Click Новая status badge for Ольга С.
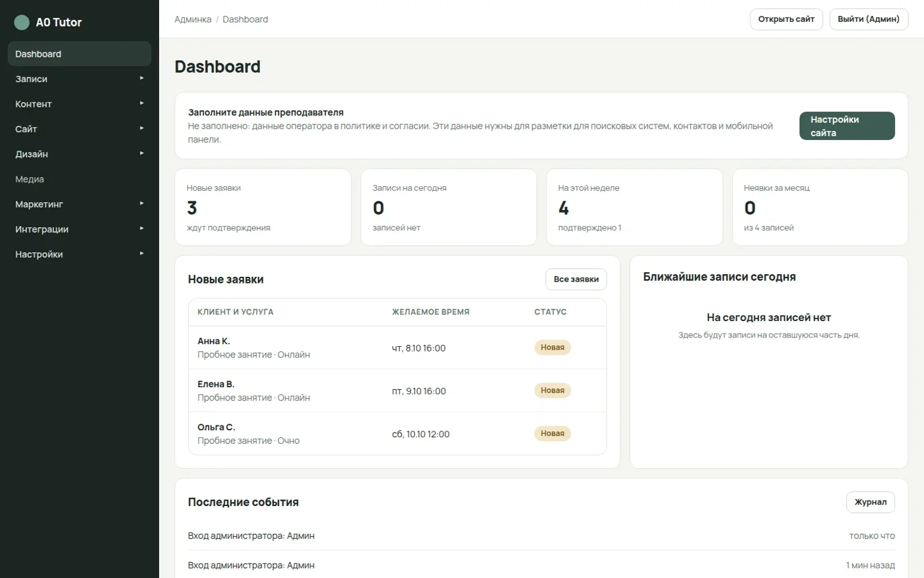The height and width of the screenshot is (578, 924). click(x=552, y=433)
